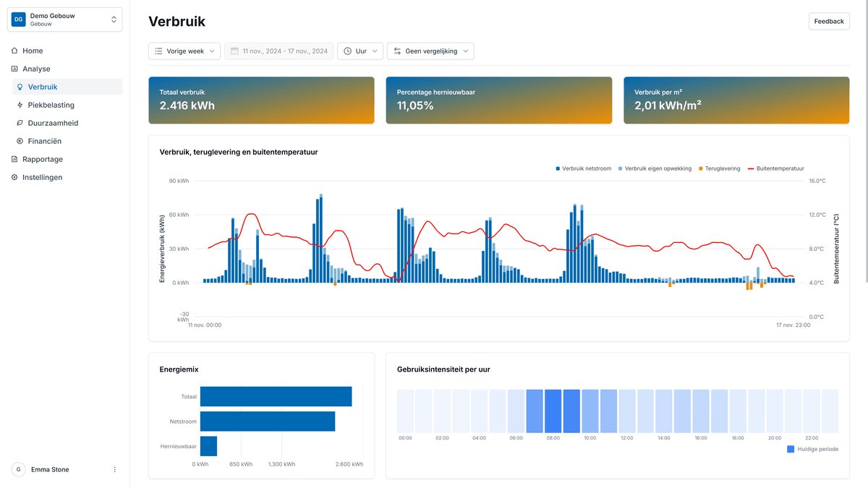Click the DG building avatar badge

(x=19, y=20)
